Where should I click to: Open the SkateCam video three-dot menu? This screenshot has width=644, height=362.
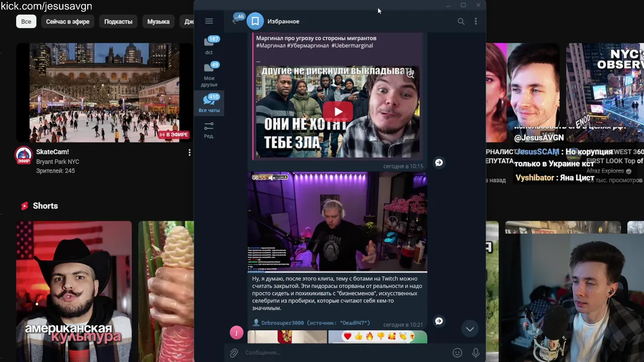click(189, 152)
